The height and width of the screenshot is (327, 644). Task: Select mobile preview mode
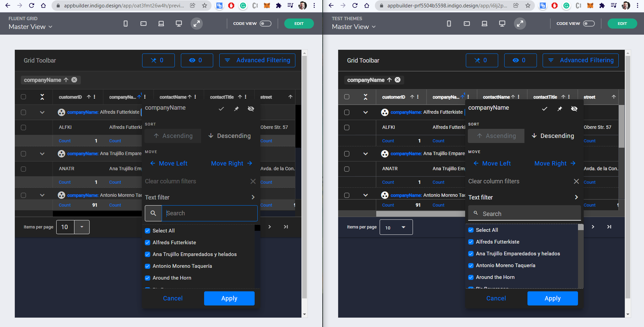coord(125,24)
